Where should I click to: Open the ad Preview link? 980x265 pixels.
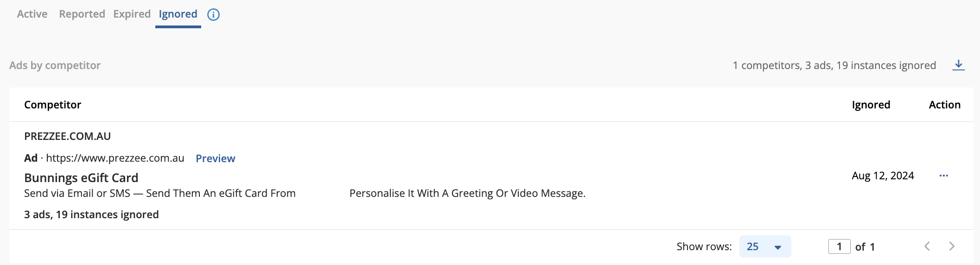pyautogui.click(x=216, y=158)
